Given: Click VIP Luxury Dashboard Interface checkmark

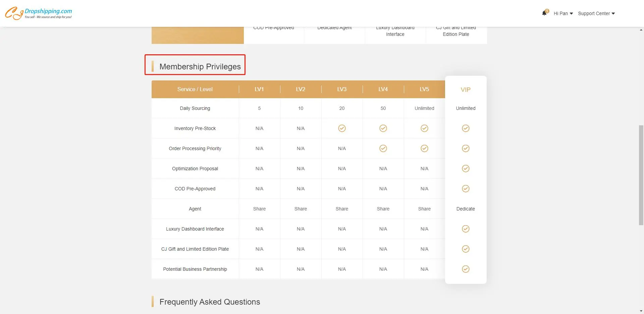Looking at the screenshot, I should point(466,229).
